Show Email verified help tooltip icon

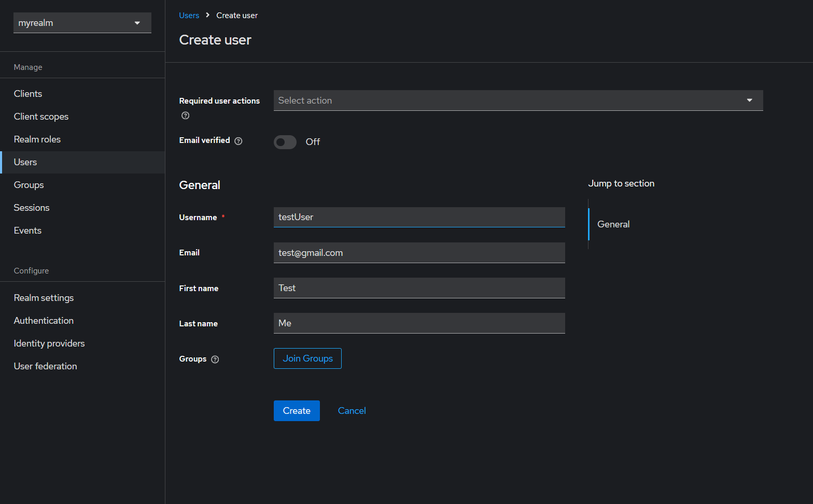click(x=239, y=141)
